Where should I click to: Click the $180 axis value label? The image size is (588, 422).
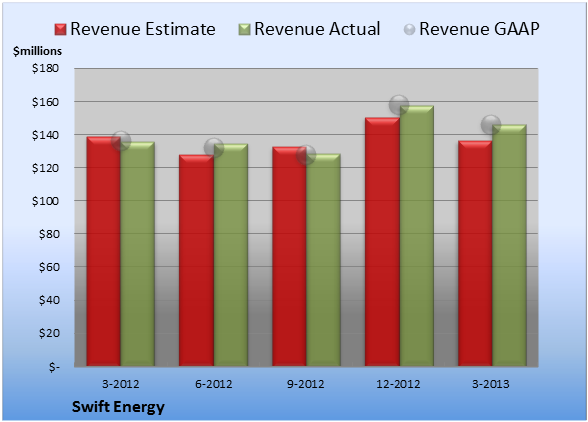coord(45,68)
